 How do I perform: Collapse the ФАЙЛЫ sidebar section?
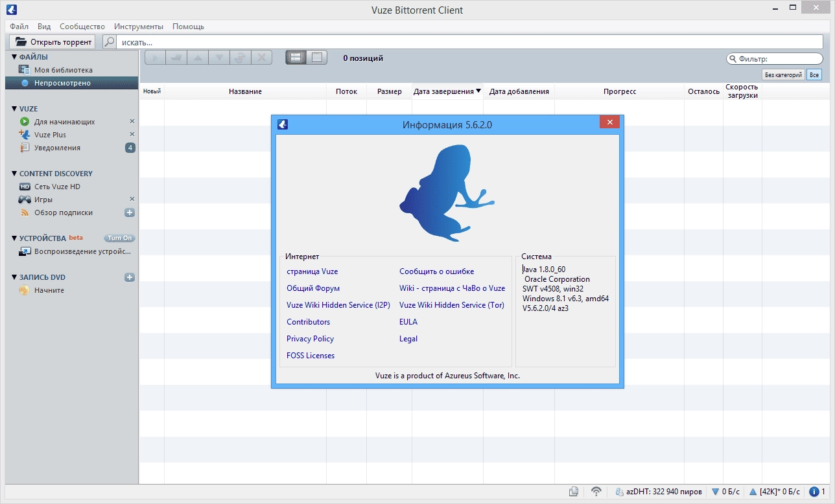tap(14, 57)
